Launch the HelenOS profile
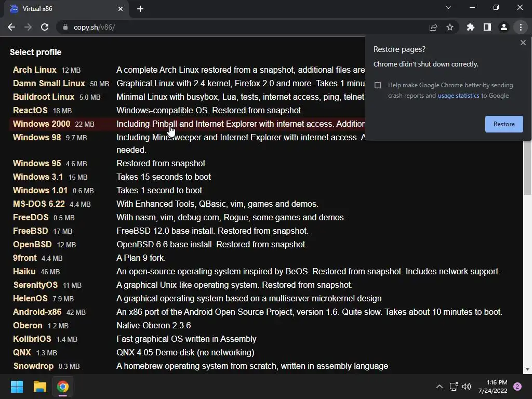The width and height of the screenshot is (532, 399). pos(30,299)
